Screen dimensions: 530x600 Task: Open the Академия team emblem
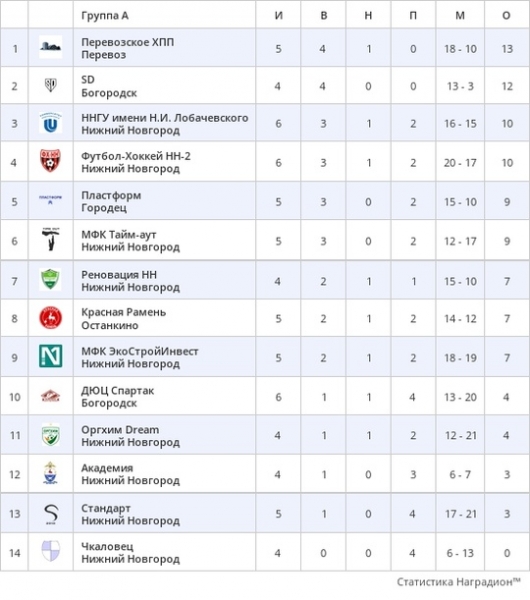pos(51,473)
